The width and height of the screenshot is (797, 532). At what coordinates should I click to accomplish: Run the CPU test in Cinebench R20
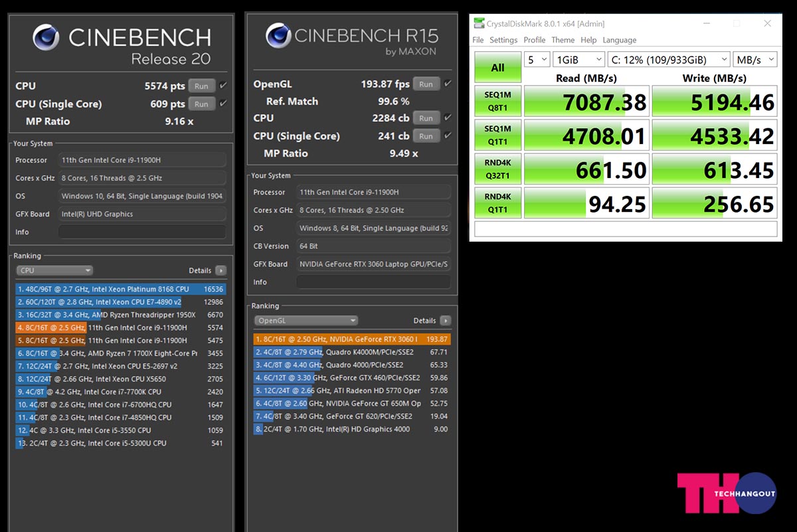[x=201, y=86]
